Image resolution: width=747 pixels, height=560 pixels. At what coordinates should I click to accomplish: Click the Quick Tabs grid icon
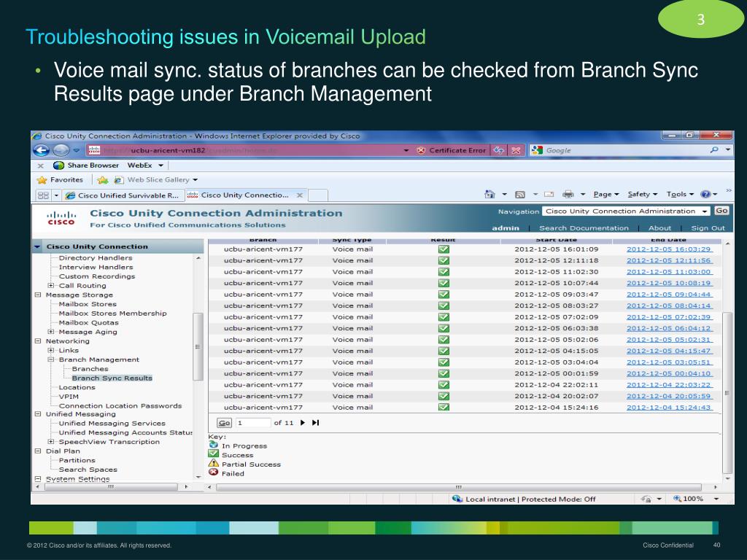click(43, 195)
